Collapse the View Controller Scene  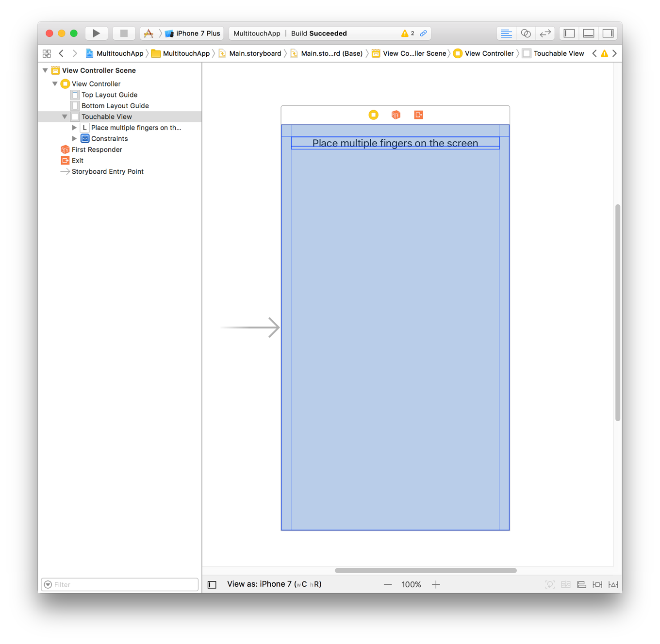click(x=45, y=71)
